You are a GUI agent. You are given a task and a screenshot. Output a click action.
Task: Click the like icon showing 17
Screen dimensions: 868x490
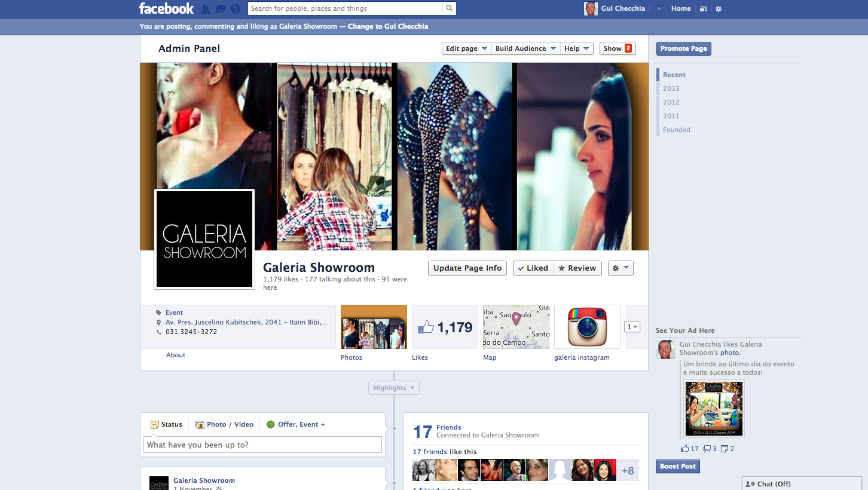[684, 449]
